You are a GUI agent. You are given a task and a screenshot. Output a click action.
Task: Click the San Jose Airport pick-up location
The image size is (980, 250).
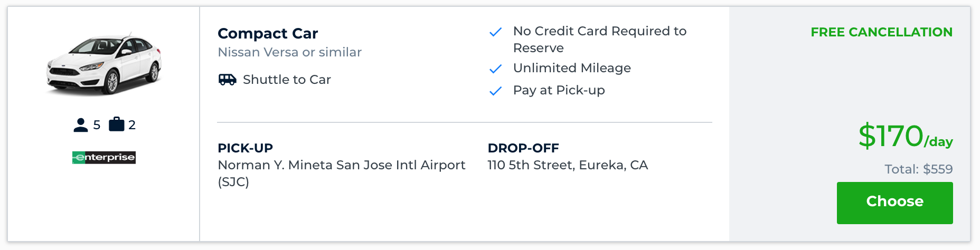[x=341, y=173]
